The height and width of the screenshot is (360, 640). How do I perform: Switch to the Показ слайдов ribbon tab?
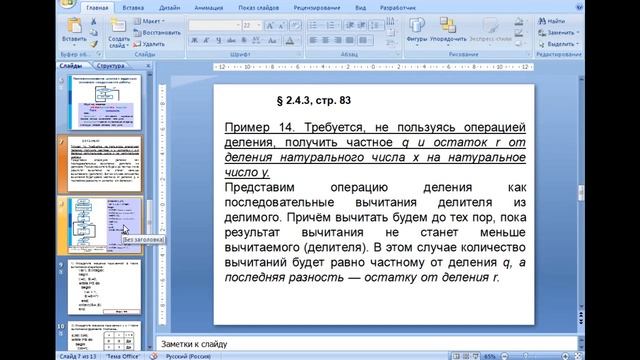258,8
